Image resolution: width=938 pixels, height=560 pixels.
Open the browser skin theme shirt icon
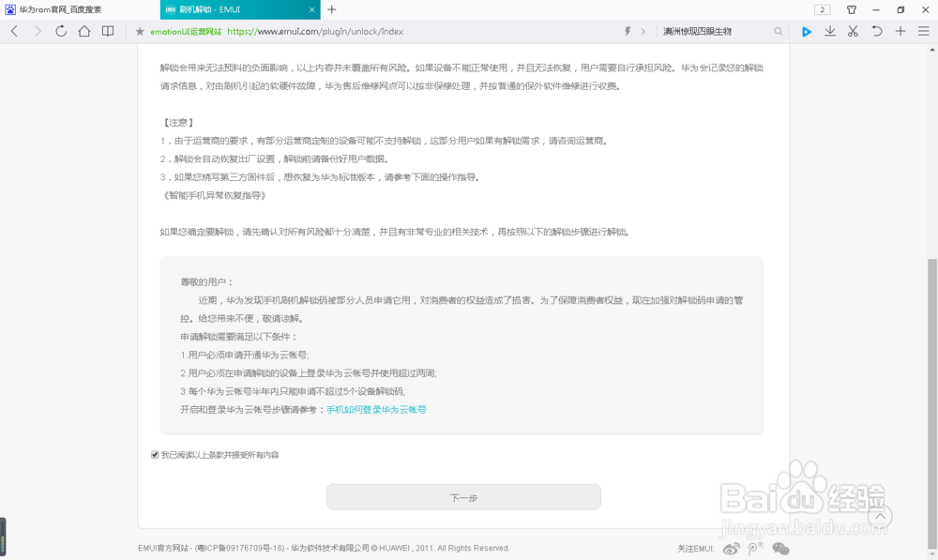pyautogui.click(x=852, y=9)
